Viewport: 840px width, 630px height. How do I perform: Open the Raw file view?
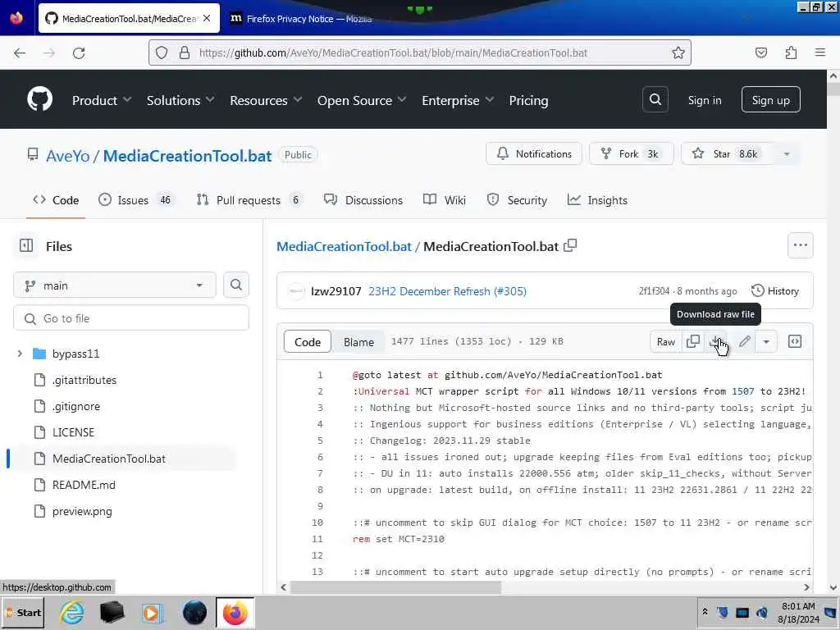click(x=666, y=341)
